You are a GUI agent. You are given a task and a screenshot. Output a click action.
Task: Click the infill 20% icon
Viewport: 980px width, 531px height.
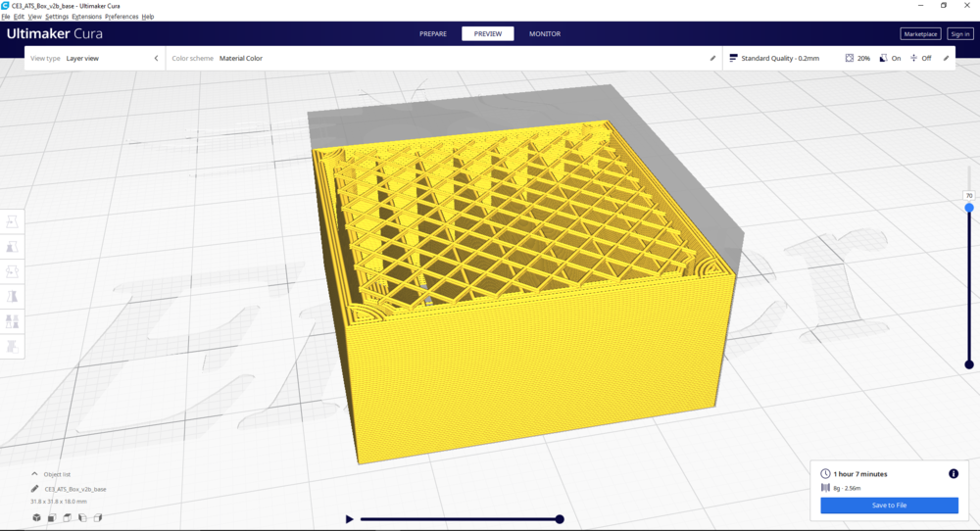tap(850, 58)
